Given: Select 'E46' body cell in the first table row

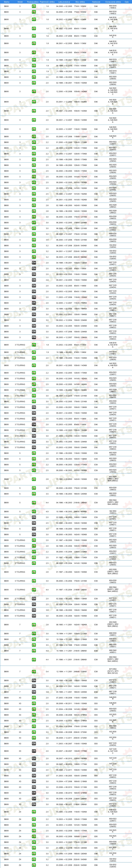Looking at the screenshot, I should point(96,6).
